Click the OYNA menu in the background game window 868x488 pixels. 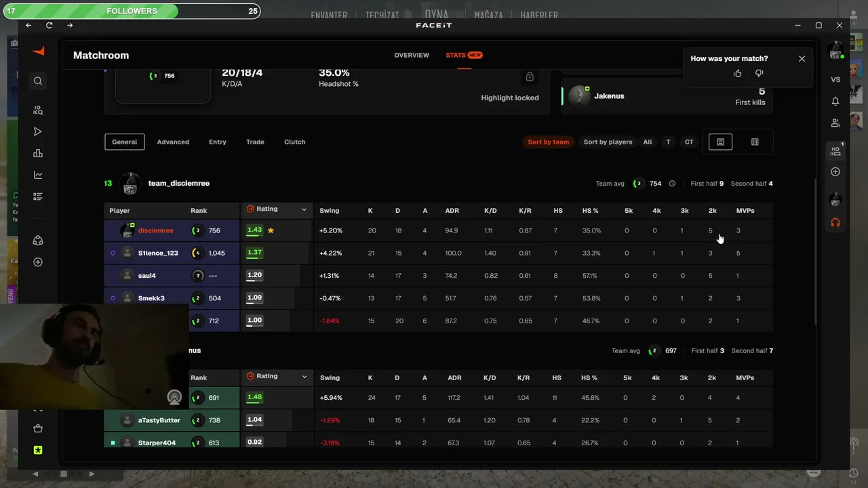(437, 14)
